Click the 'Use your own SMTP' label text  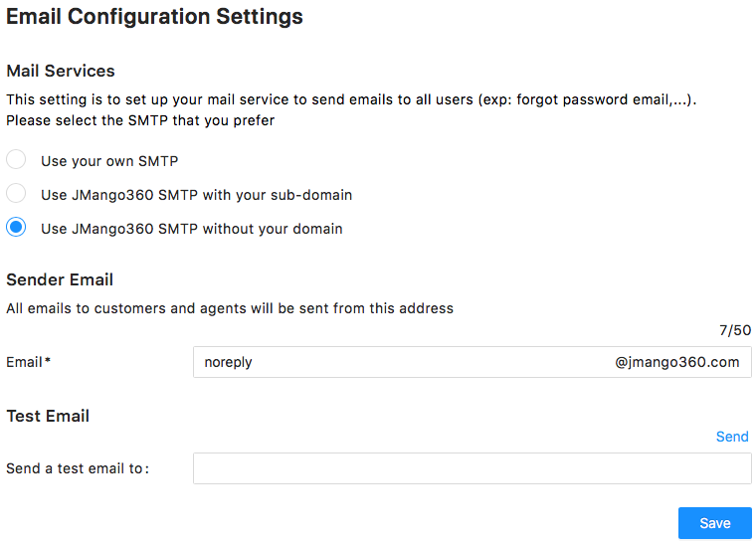click(x=109, y=161)
